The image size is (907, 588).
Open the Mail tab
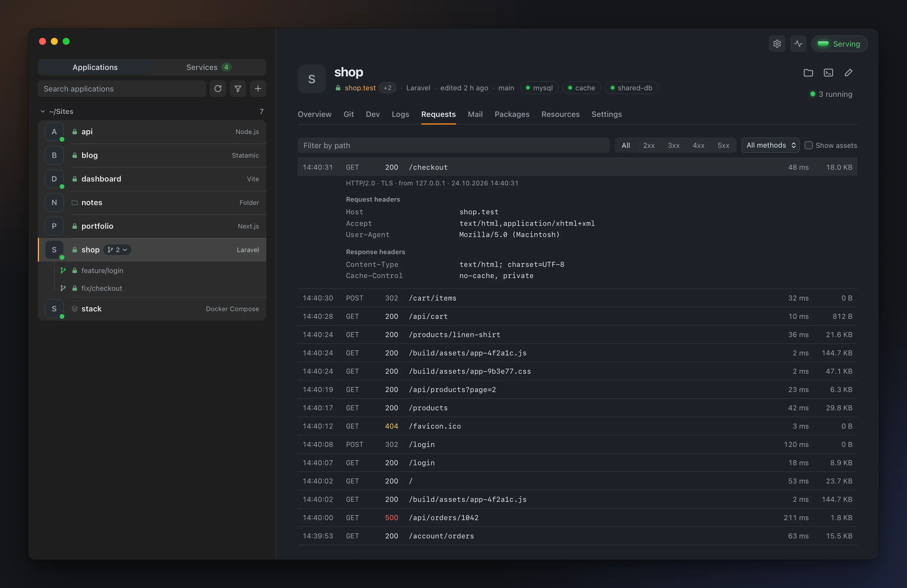(475, 114)
